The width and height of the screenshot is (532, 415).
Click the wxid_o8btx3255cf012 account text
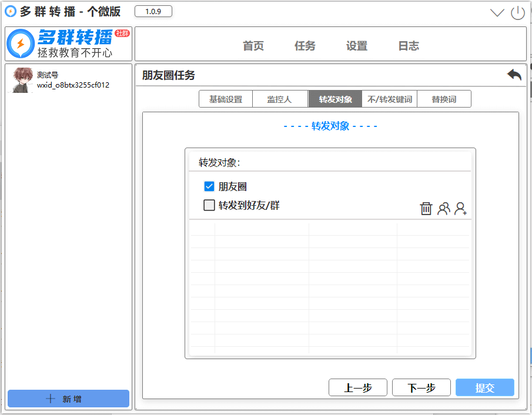(x=73, y=85)
